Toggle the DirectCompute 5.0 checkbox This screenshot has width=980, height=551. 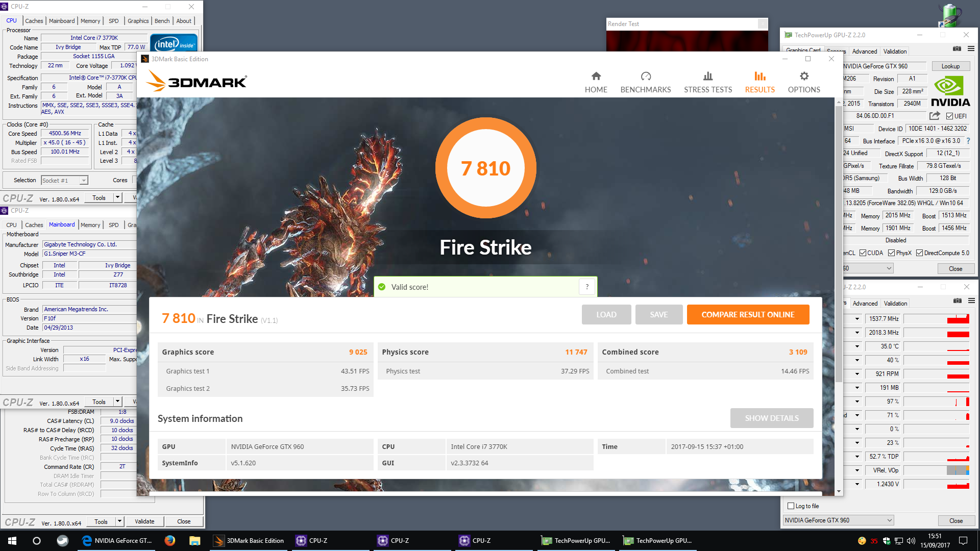919,253
